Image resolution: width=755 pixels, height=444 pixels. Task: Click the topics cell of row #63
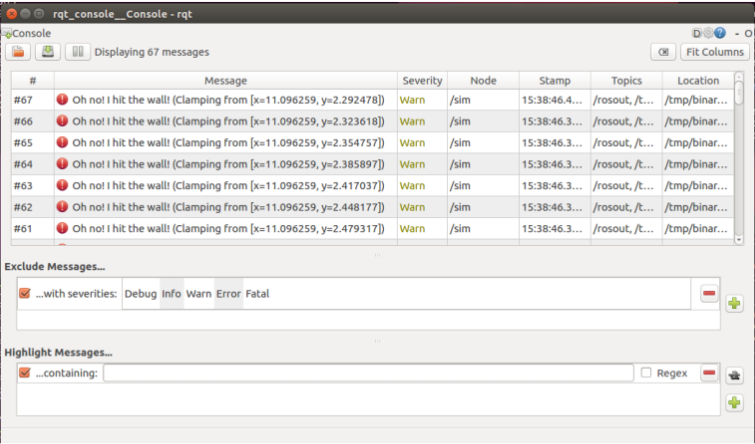[x=626, y=185]
